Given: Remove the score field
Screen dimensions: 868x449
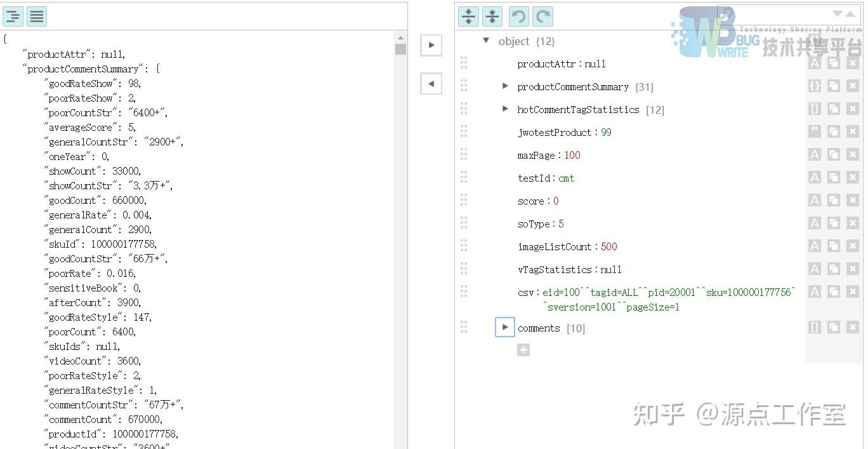Looking at the screenshot, I should point(853,200).
